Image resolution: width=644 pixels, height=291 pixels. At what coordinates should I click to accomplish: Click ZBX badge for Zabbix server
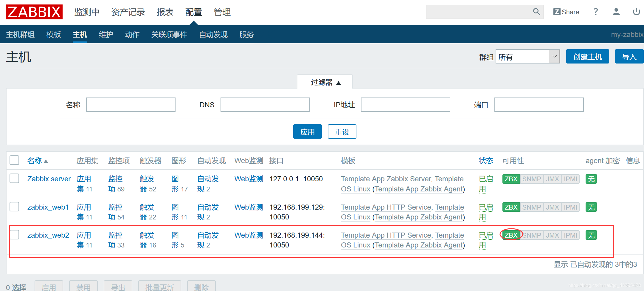[x=511, y=179]
